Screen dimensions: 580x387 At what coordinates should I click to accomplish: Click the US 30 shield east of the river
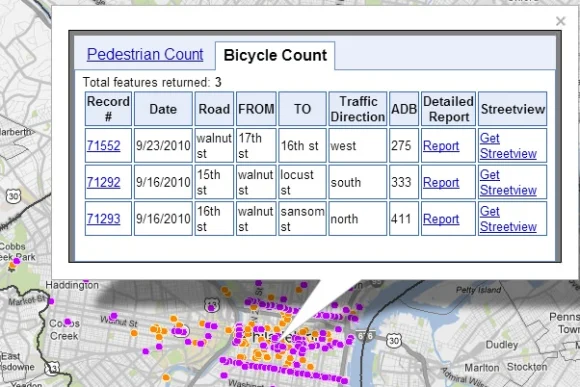coord(394,341)
